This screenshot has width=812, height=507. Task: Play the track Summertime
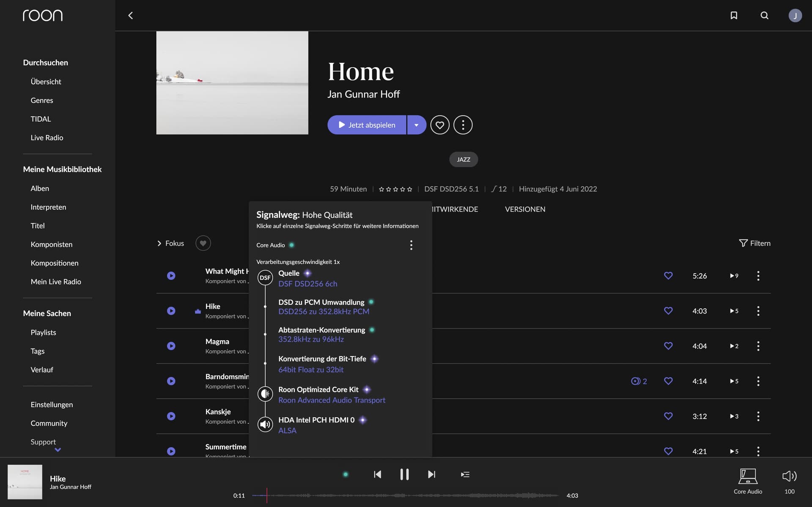[x=171, y=451]
